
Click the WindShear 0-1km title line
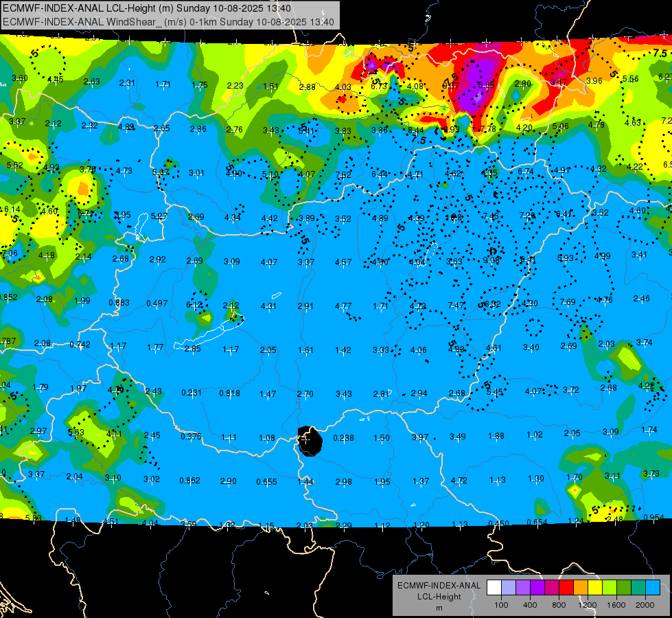point(168,22)
